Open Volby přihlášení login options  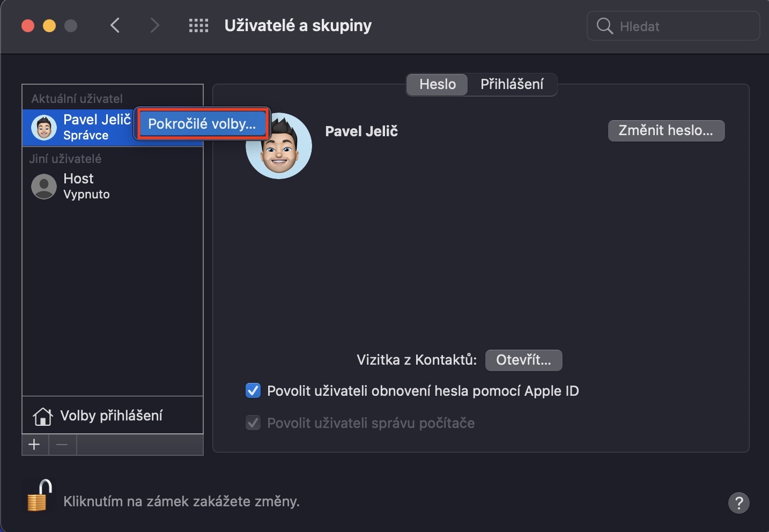tap(111, 416)
